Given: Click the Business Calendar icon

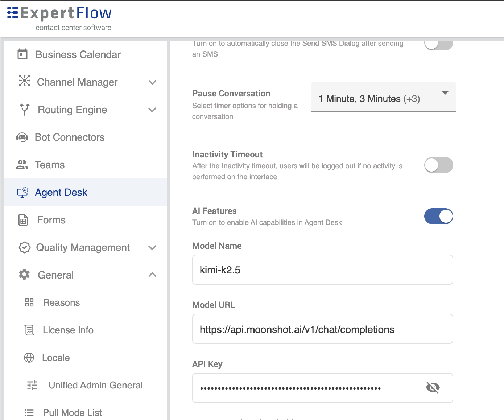Looking at the screenshot, I should click(x=22, y=54).
